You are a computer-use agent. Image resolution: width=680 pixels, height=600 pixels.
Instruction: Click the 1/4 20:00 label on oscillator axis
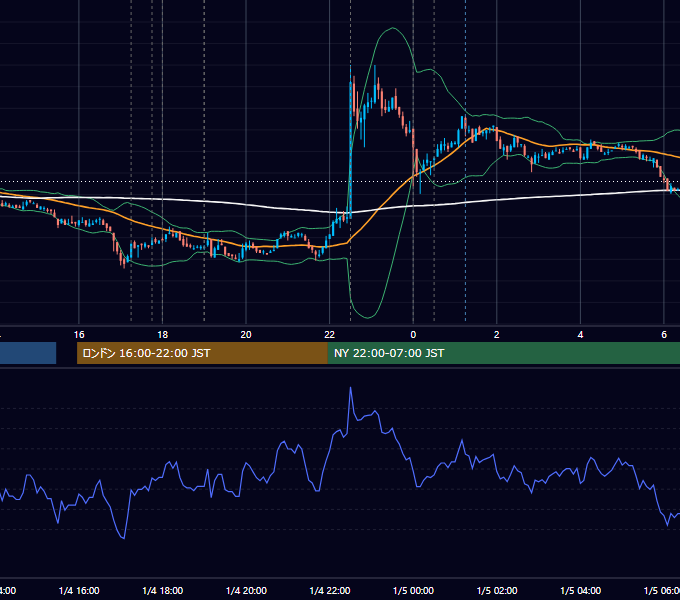tap(246, 590)
